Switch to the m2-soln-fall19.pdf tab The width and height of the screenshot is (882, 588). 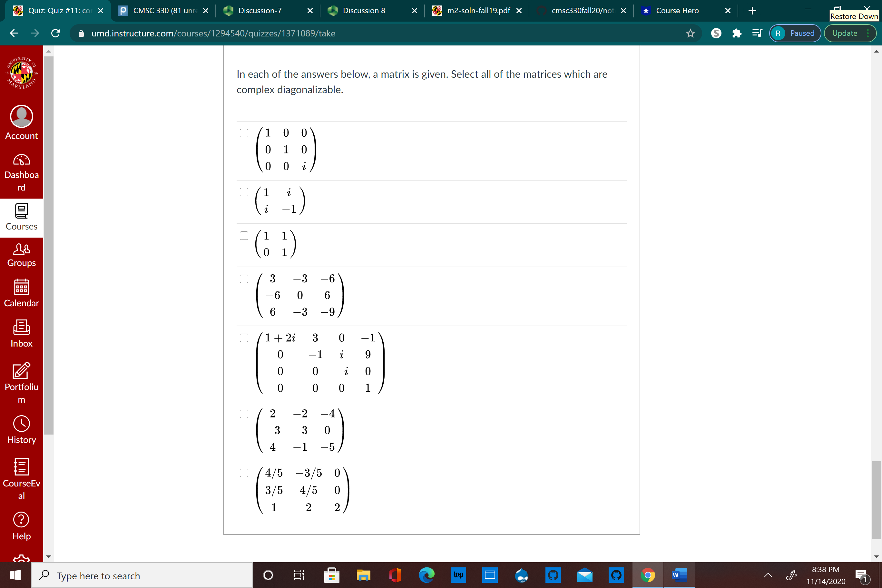[x=476, y=11]
